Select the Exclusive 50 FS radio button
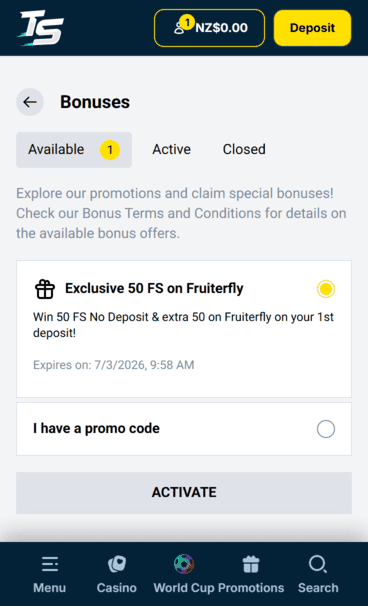Viewport: 368px width, 606px height. (x=325, y=289)
